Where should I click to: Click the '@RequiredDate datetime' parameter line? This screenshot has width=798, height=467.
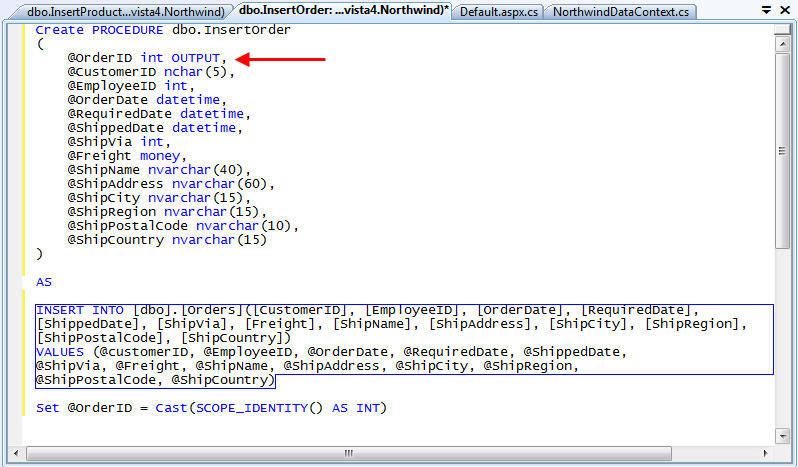coord(159,114)
